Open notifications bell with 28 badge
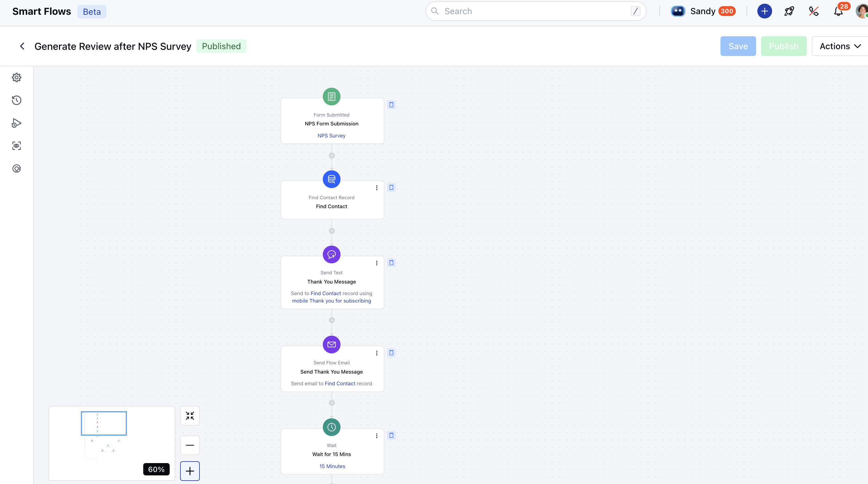 coord(838,11)
